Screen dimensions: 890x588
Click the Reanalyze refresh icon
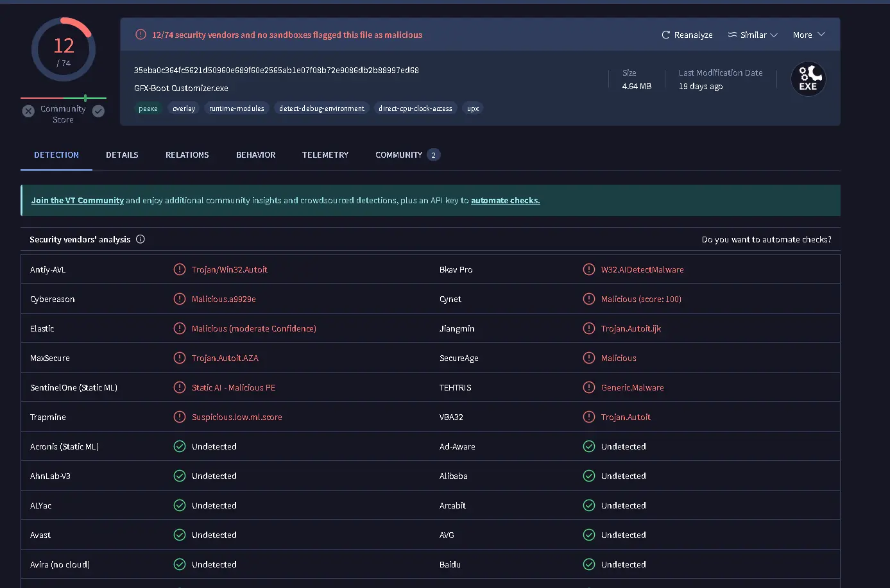tap(666, 35)
